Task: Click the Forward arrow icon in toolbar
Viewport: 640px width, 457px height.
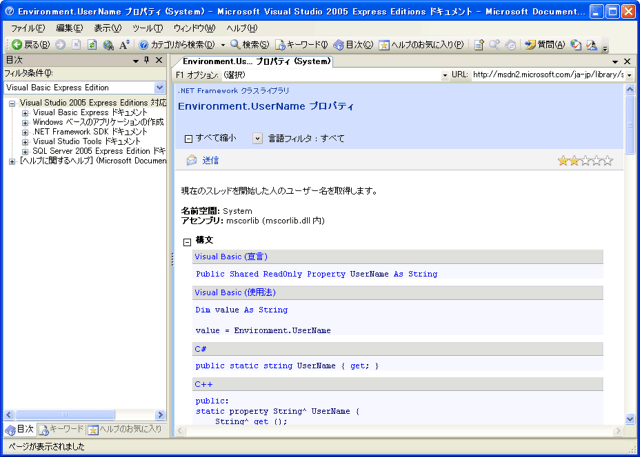Action: pos(60,44)
